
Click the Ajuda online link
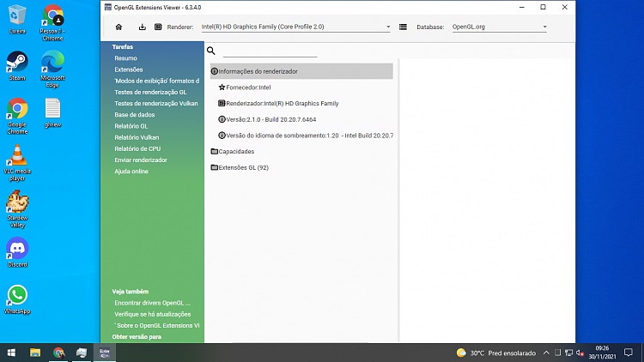coord(131,172)
